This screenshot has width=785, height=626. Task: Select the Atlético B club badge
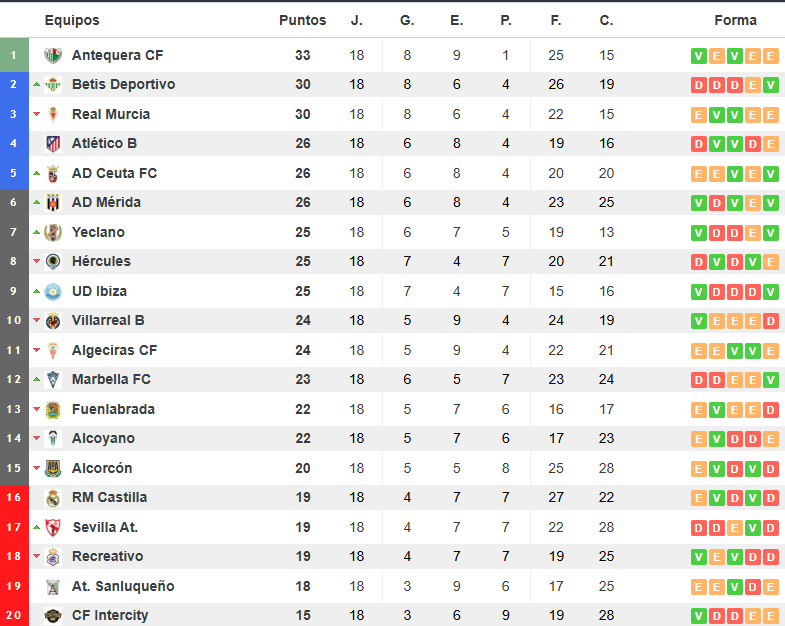[x=53, y=144]
